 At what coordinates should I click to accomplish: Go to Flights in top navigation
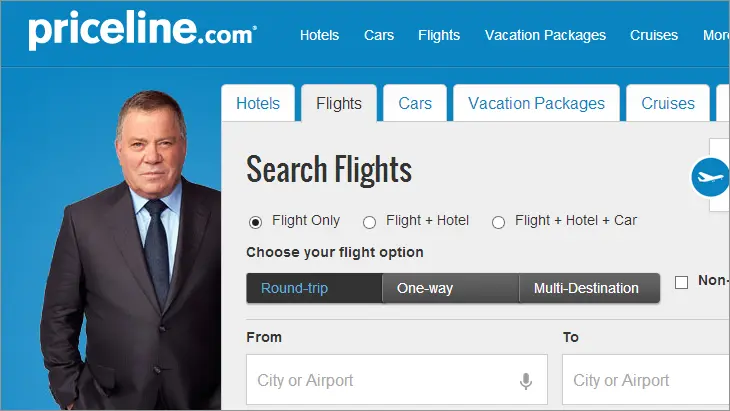439,35
